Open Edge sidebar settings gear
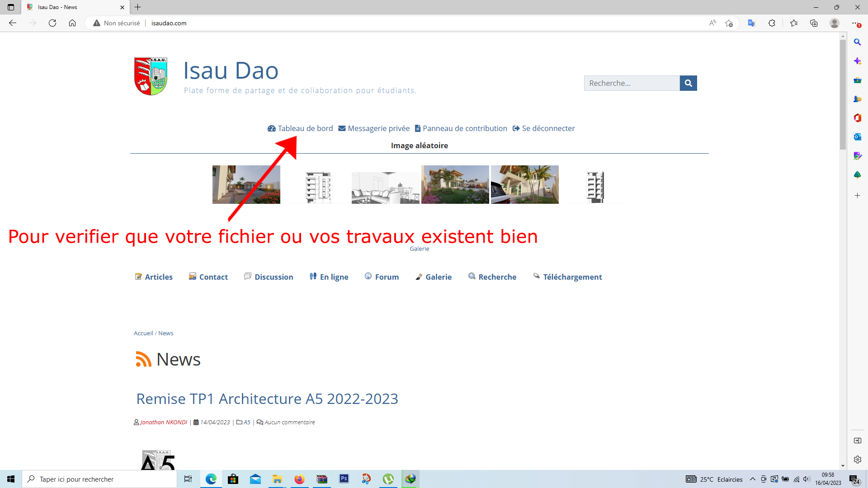Screen dimensions: 868x488 [x=857, y=460]
